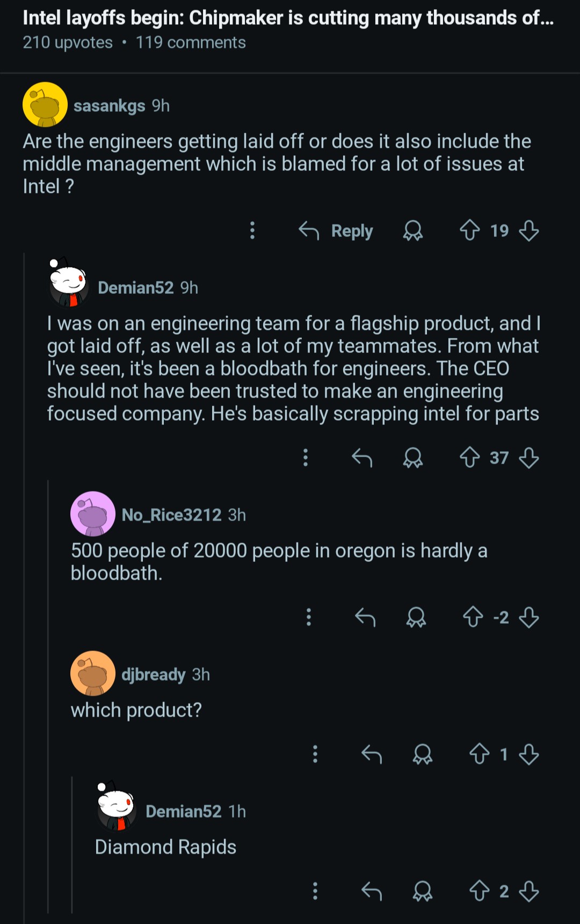Reply to Demian52's engineering team comment
The width and height of the screenshot is (580, 924).
(x=362, y=458)
